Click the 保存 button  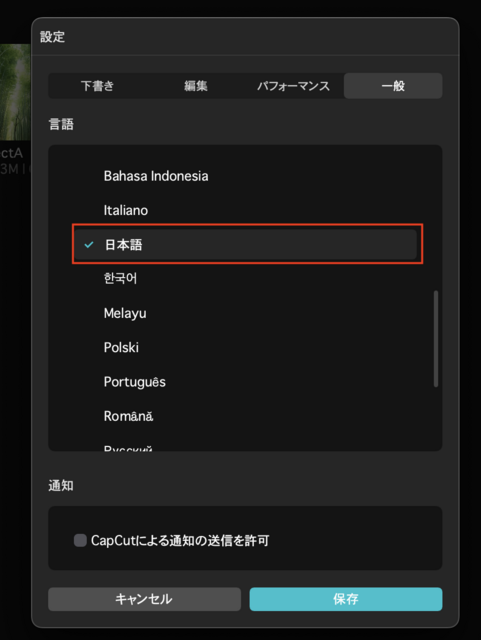(346, 599)
